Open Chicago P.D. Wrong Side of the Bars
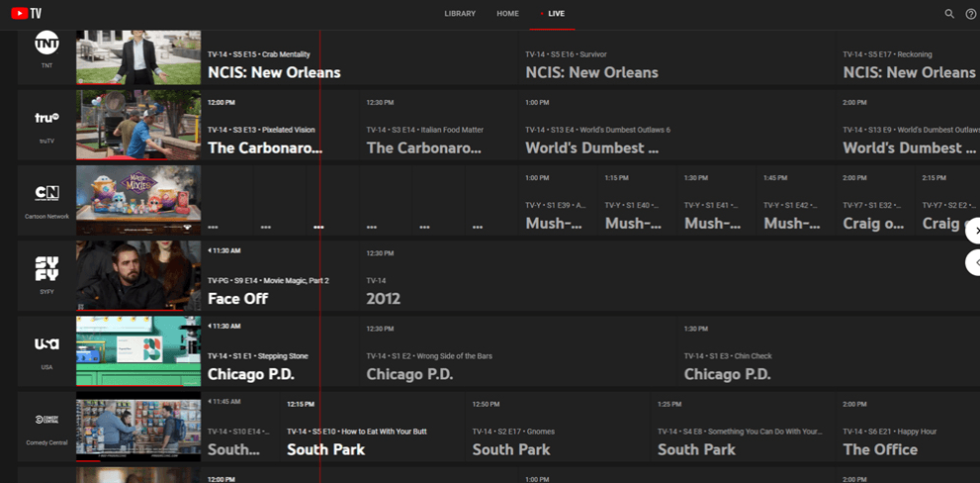The width and height of the screenshot is (980, 483). coord(518,351)
